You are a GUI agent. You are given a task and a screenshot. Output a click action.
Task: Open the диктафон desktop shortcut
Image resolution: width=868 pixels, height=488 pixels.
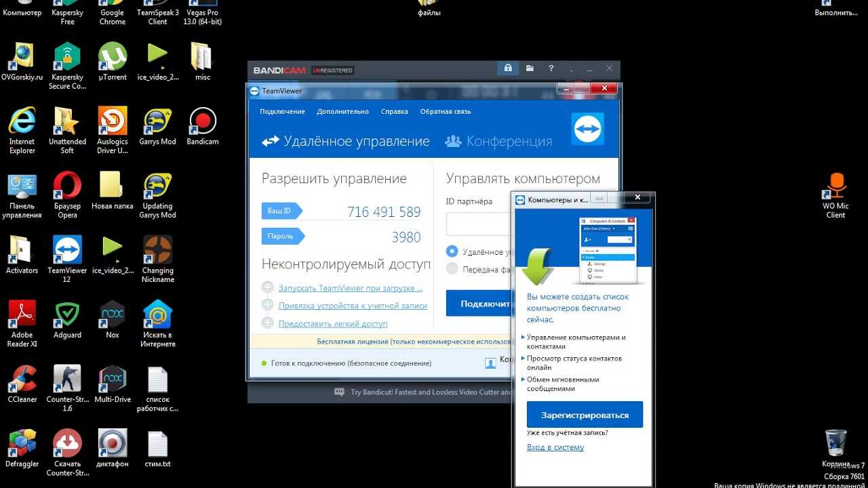pyautogui.click(x=113, y=448)
